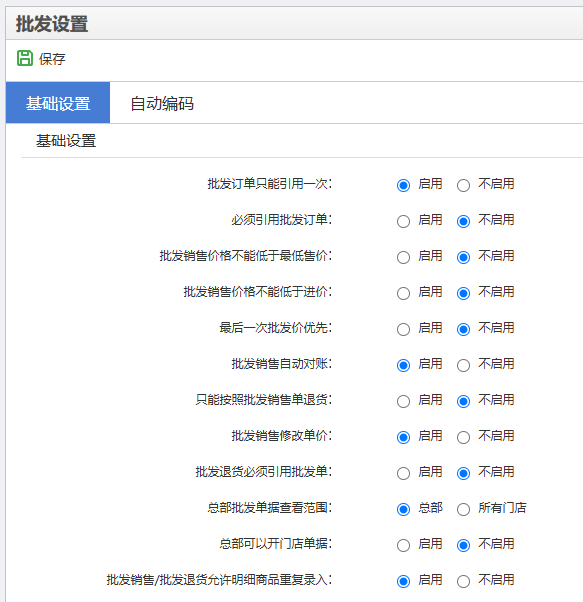Enable 批发销售价格不能低于最低售价
Screen dimensions: 583x602
403,257
